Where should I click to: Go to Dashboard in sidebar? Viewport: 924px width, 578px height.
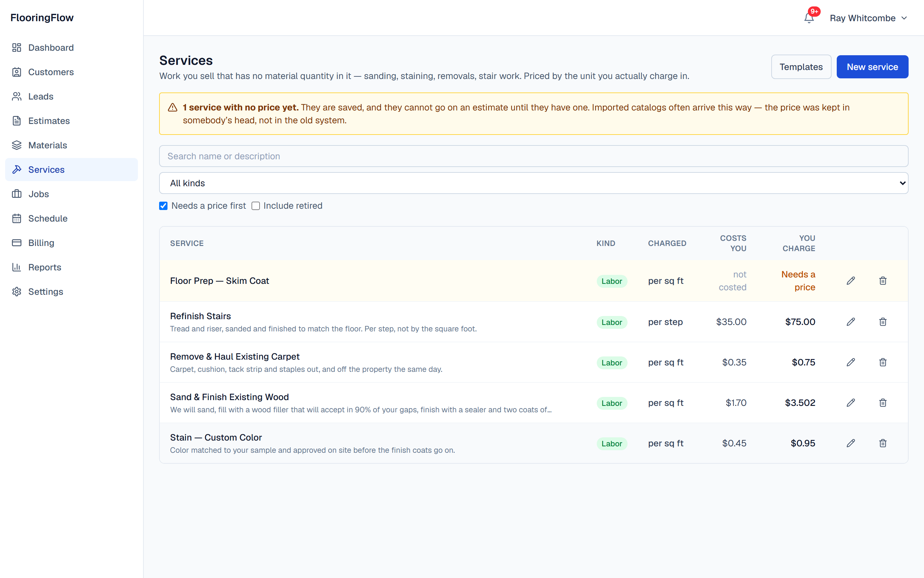tap(51, 48)
